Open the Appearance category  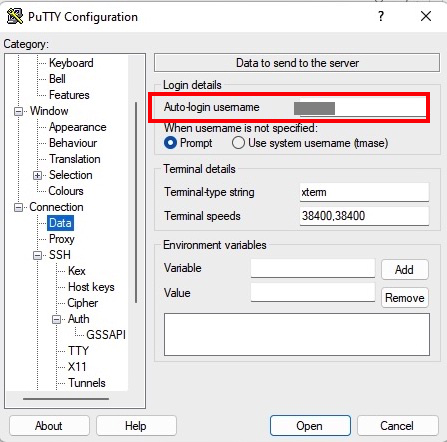pyautogui.click(x=77, y=127)
